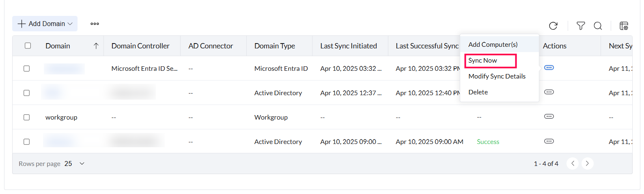This screenshot has width=644, height=194.
Task: Click Delete in the actions menu
Action: 478,92
